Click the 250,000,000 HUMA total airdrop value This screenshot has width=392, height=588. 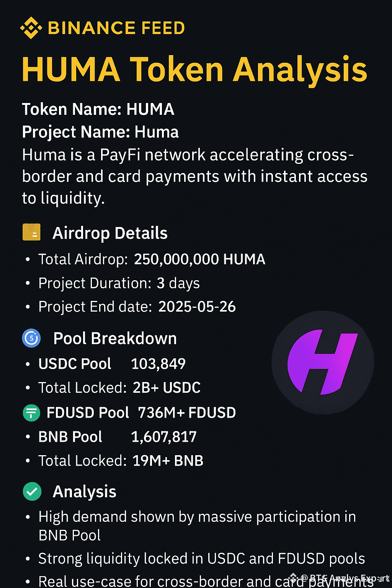pos(199,259)
